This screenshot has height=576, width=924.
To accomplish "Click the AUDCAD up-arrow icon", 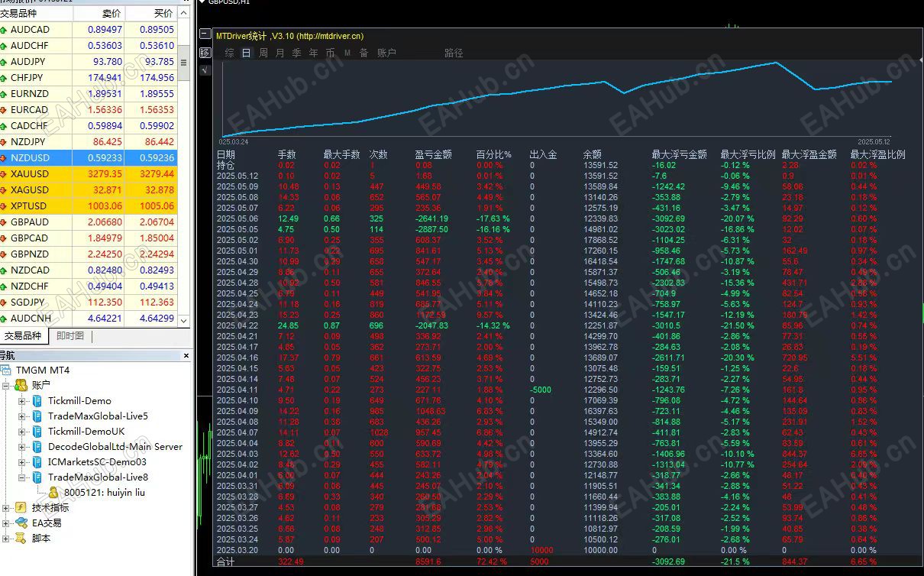I will point(4,30).
